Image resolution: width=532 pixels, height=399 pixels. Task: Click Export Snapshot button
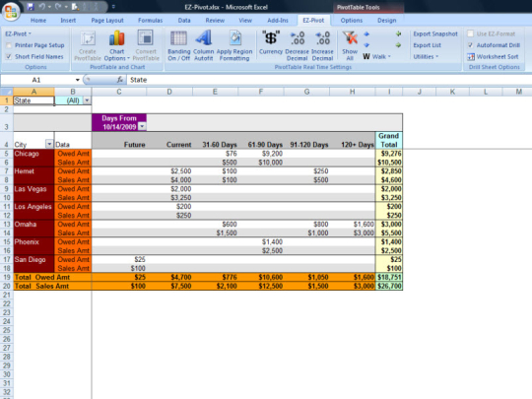pyautogui.click(x=435, y=33)
